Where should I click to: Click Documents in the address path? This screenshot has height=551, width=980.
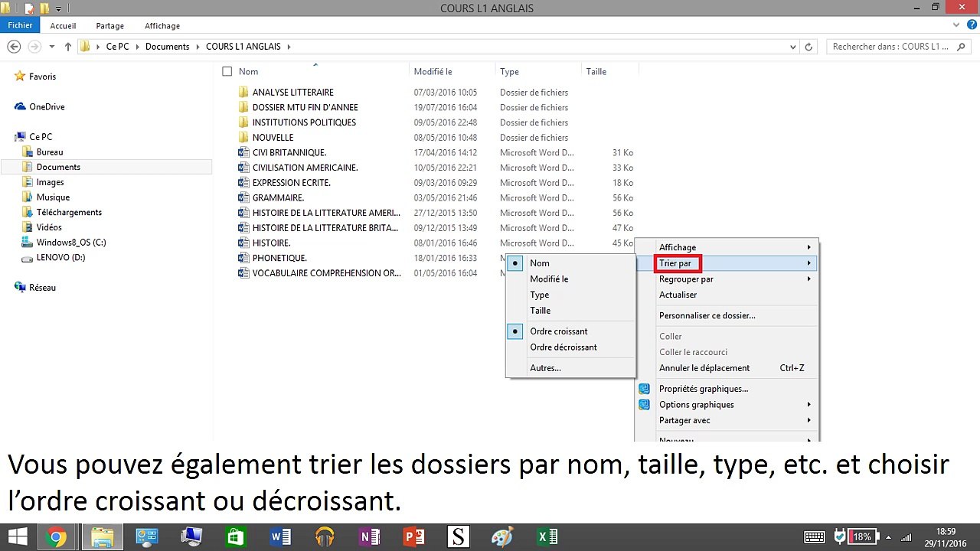point(167,47)
